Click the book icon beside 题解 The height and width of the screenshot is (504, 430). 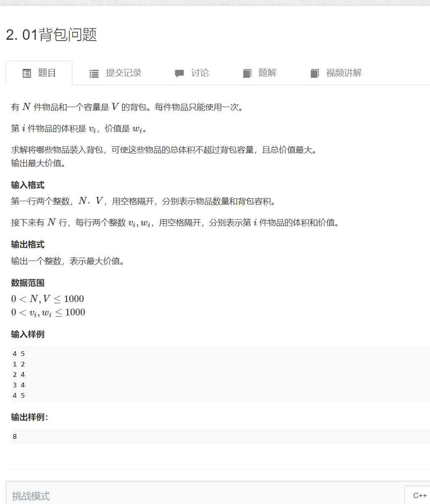tap(247, 74)
